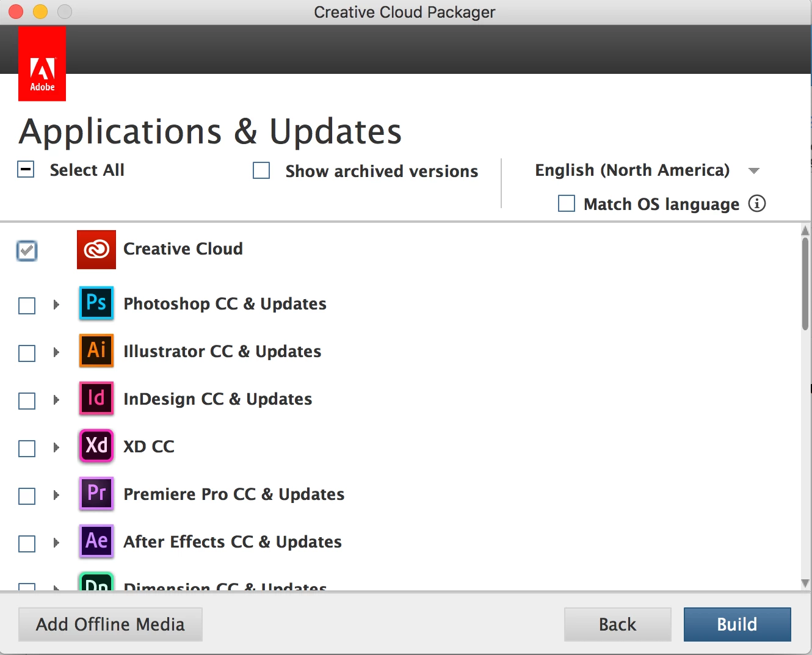The image size is (812, 655).
Task: Click the scrollbar down arrow
Action: 805,583
